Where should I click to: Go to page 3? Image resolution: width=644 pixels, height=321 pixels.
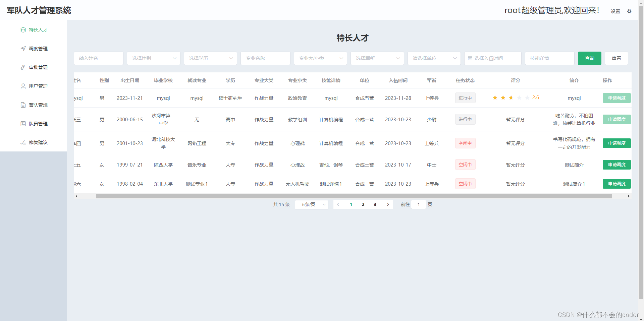click(375, 204)
